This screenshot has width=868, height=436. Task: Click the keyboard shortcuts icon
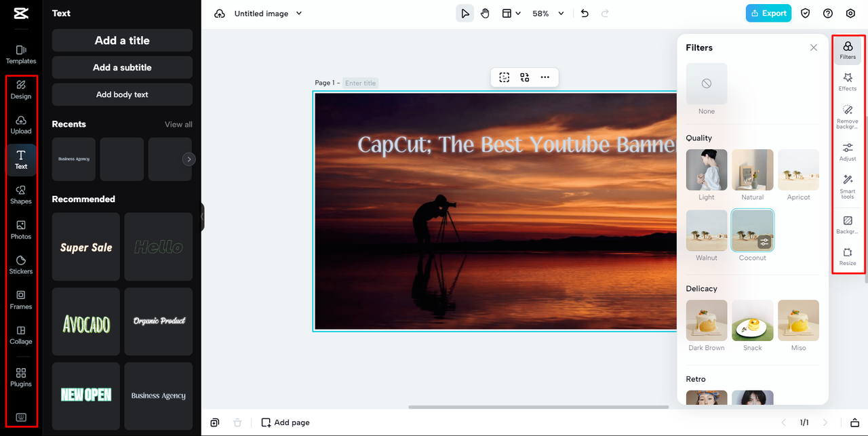21,417
